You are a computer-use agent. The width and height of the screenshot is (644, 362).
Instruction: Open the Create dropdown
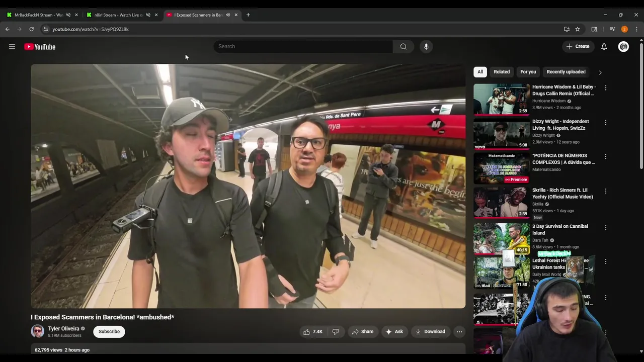point(578,46)
